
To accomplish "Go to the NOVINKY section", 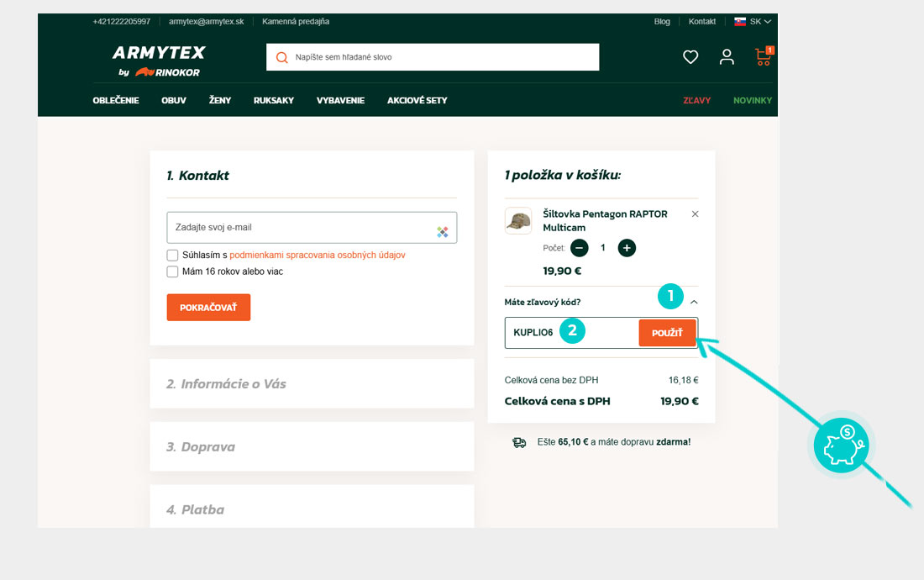I will 753,101.
